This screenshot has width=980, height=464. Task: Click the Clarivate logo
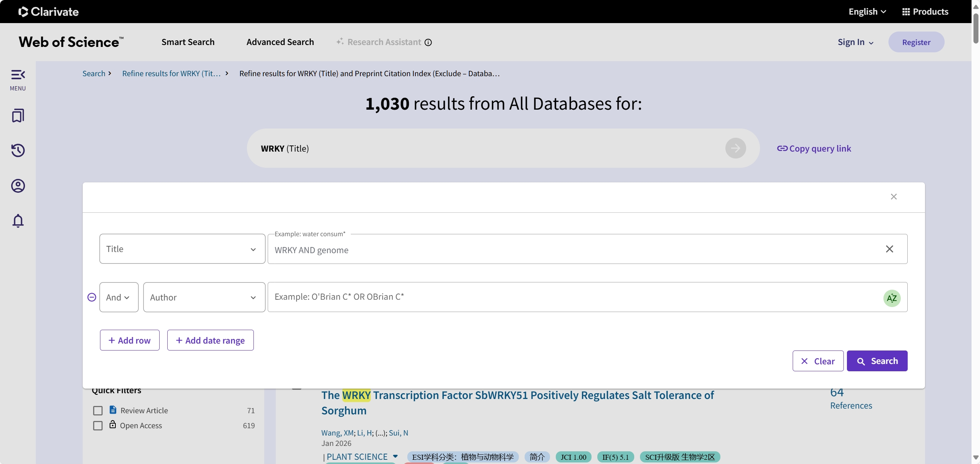click(x=48, y=12)
